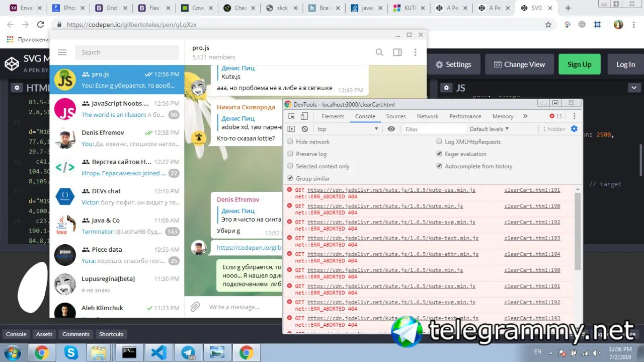Image resolution: width=644 pixels, height=362 pixels.
Task: Click the Change View button
Action: pyautogui.click(x=520, y=64)
